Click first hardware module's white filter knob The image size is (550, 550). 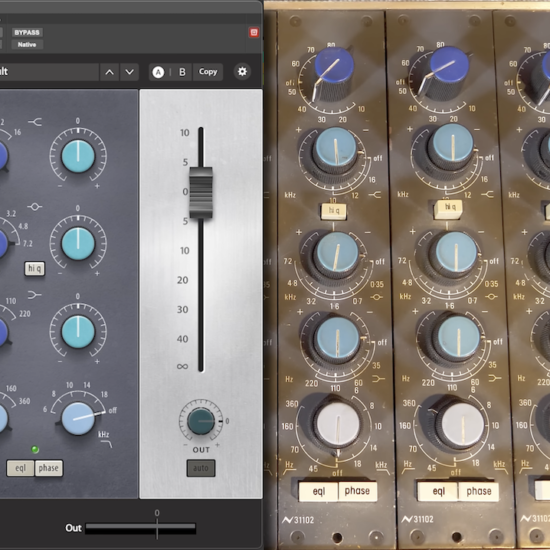tap(338, 425)
